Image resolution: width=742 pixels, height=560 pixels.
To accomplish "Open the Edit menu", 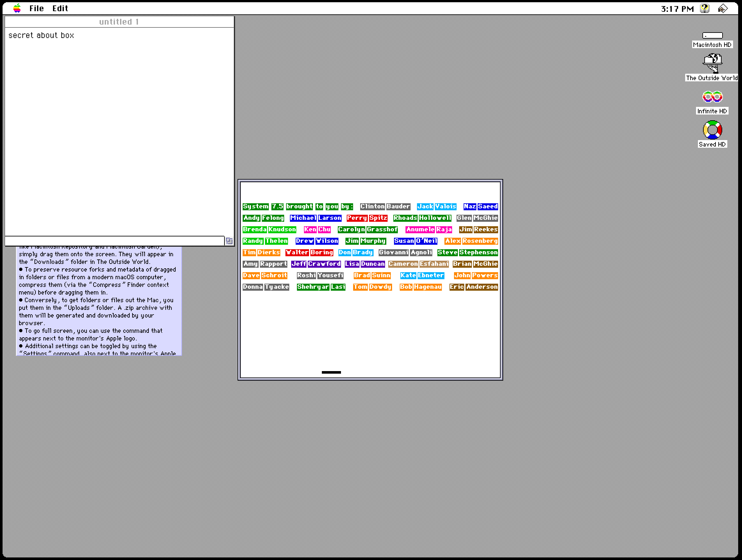I will point(60,8).
